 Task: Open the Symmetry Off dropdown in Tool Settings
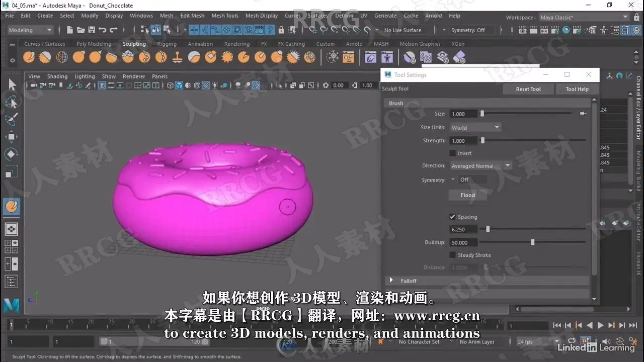tap(467, 180)
